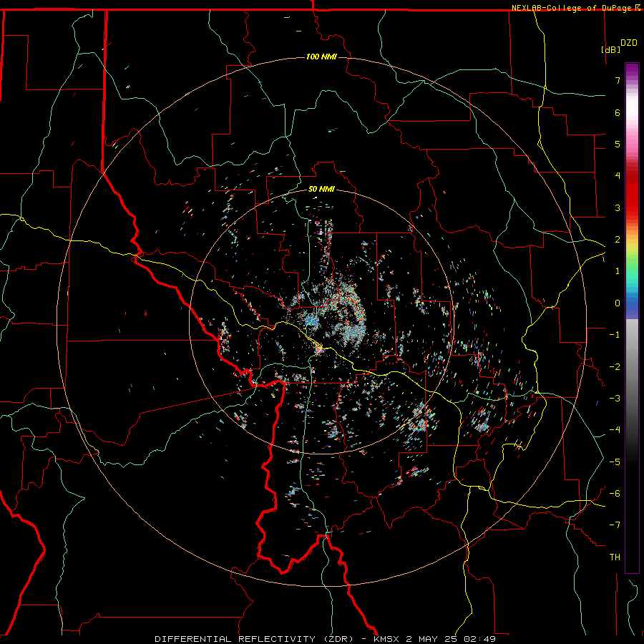Image resolution: width=644 pixels, height=644 pixels.
Task: Click the 0 value on color scale
Action: coord(618,303)
